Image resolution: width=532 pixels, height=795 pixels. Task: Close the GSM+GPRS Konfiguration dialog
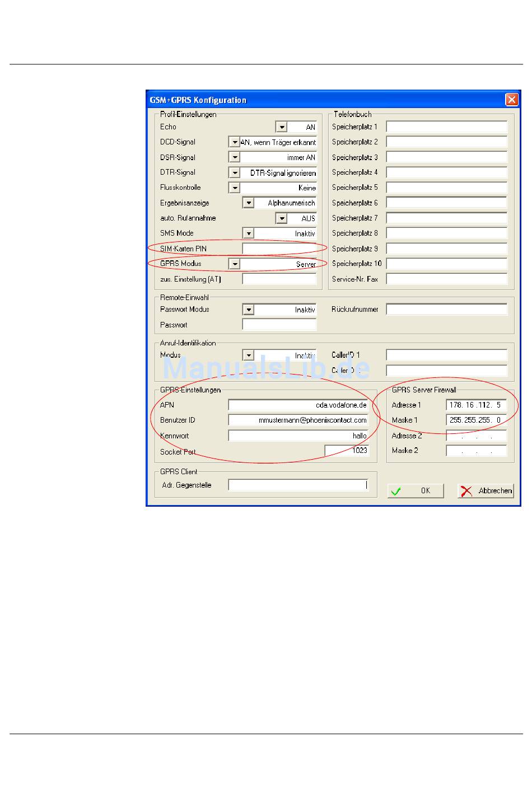coord(512,100)
